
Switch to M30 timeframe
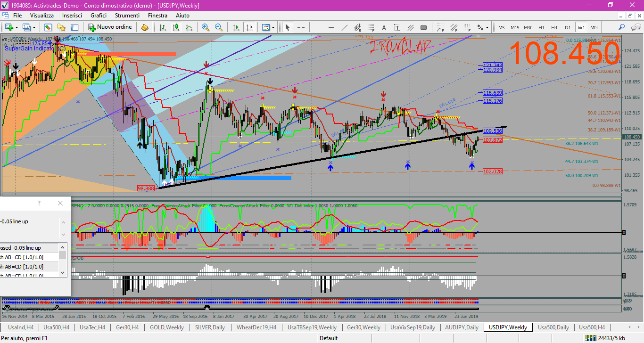[x=528, y=27]
